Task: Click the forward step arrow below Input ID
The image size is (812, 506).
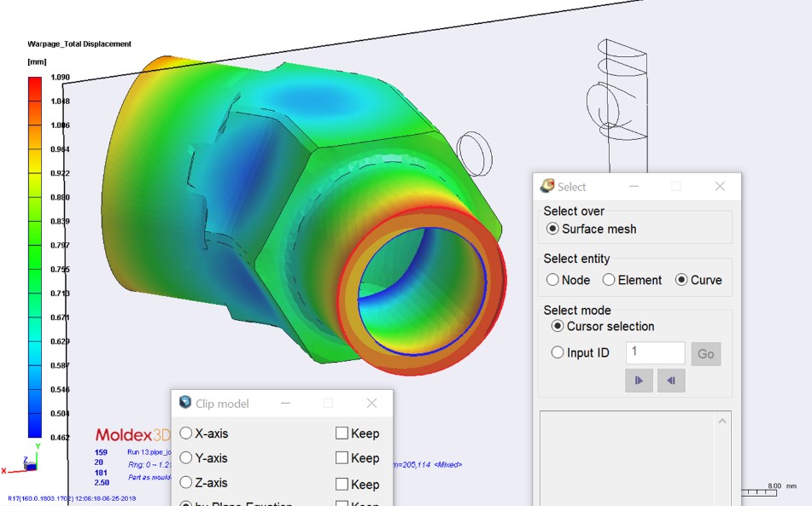Action: pos(639,381)
